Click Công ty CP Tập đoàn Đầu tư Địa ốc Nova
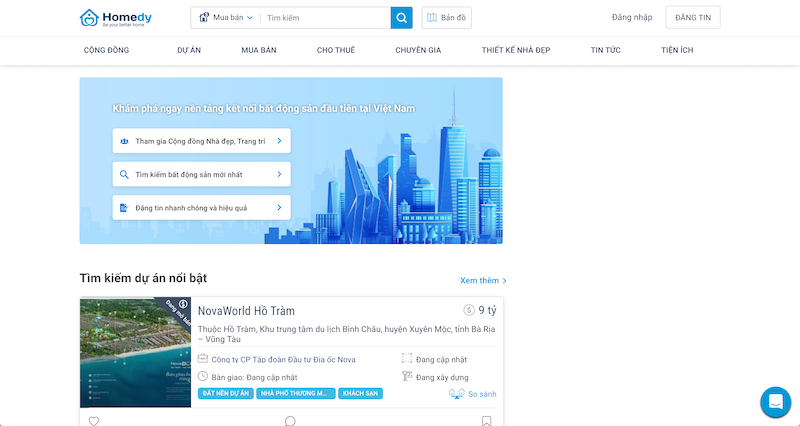800x426 pixels. pos(284,360)
